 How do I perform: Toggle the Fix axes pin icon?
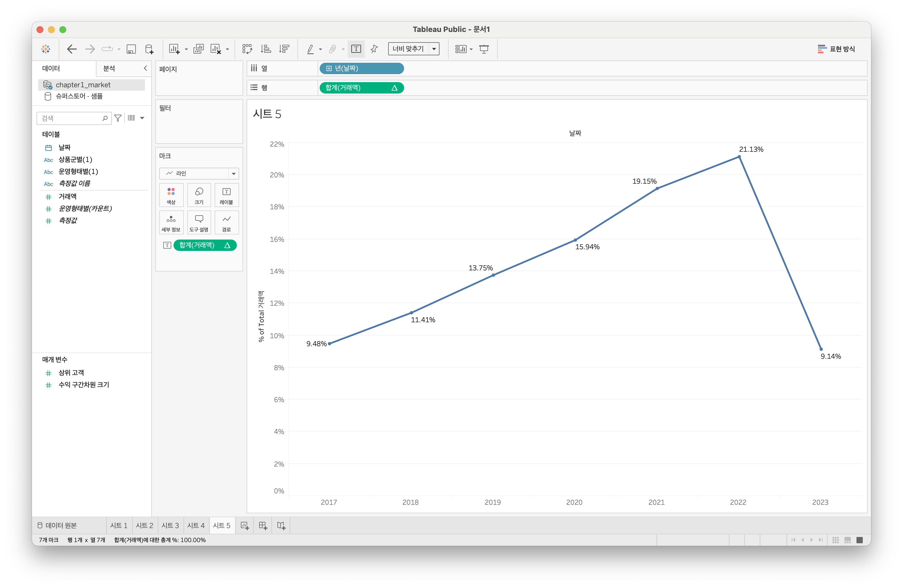pyautogui.click(x=374, y=49)
